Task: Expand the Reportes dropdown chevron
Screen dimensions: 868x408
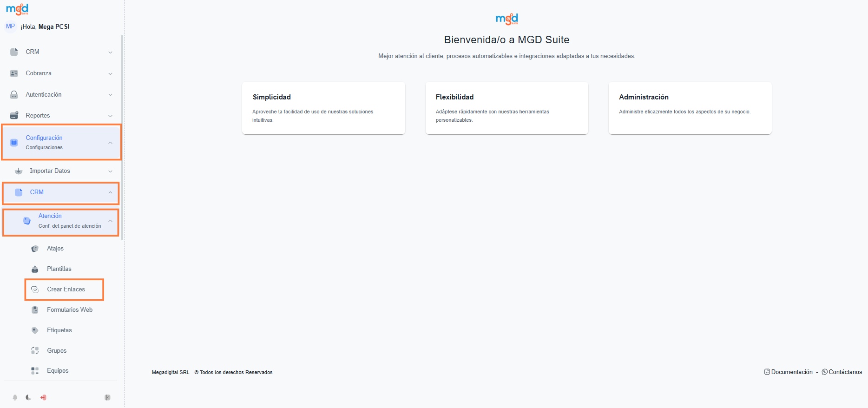Action: click(x=110, y=116)
